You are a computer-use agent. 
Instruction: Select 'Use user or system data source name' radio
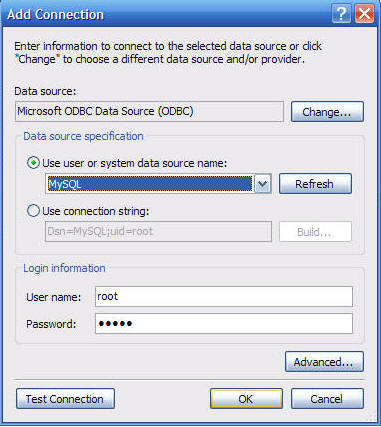[x=33, y=163]
